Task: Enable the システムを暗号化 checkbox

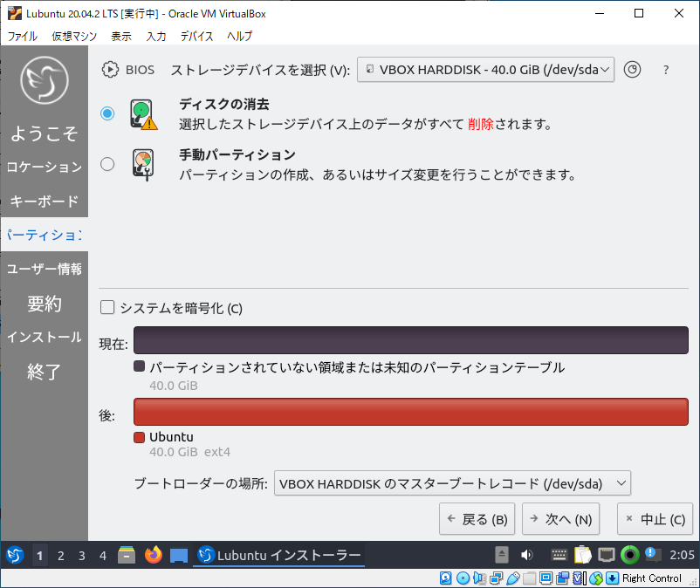Action: (x=107, y=307)
